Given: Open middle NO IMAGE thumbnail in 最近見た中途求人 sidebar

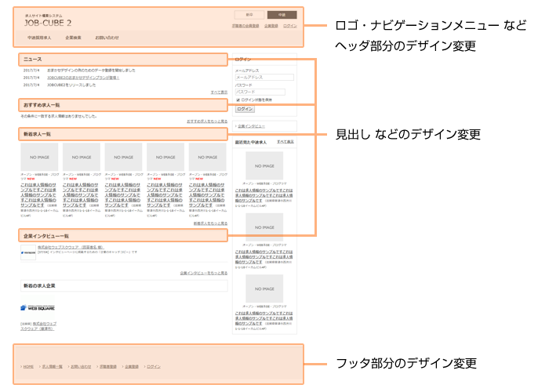Looking at the screenshot, I should click(x=264, y=227).
